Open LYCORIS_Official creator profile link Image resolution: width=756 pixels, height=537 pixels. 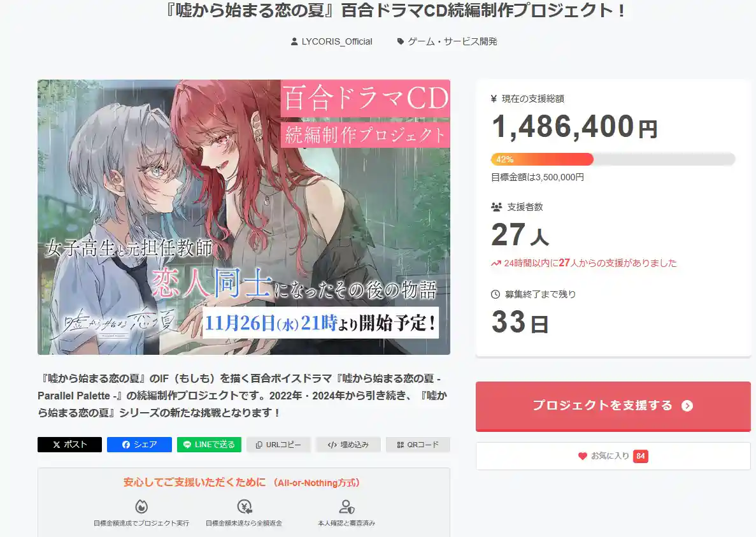[x=336, y=41]
